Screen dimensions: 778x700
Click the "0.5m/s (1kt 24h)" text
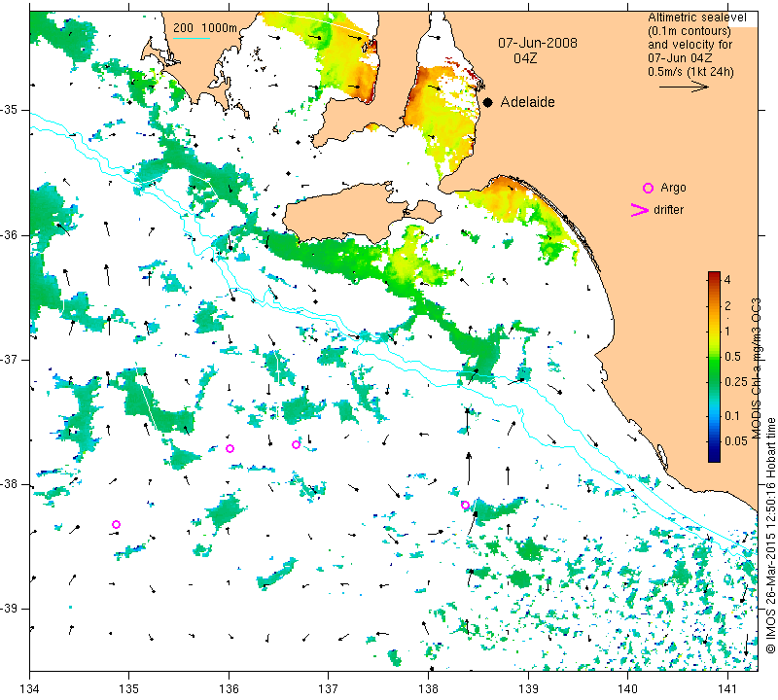[x=690, y=72]
